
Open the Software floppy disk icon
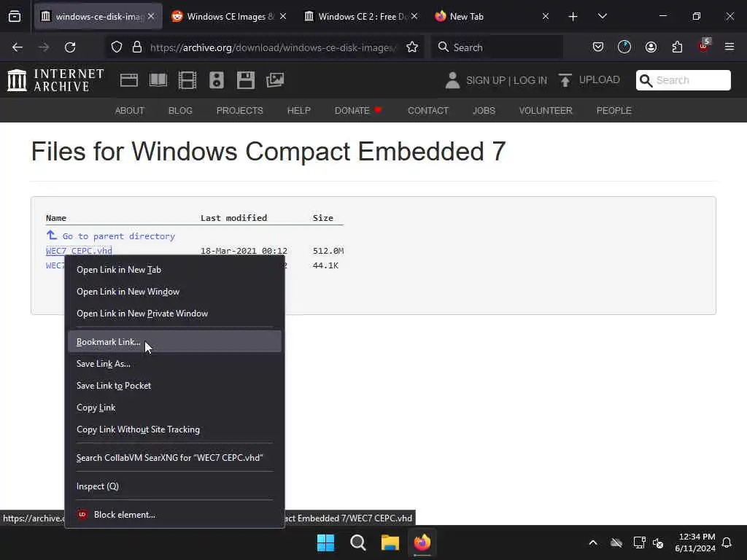coord(246,80)
